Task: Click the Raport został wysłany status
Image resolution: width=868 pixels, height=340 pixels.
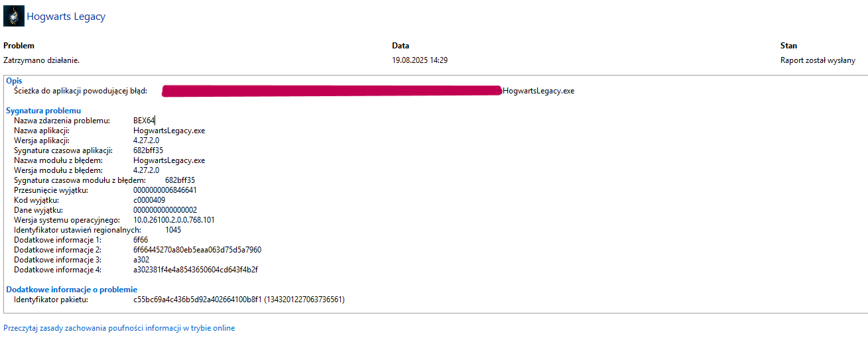Action: point(818,60)
